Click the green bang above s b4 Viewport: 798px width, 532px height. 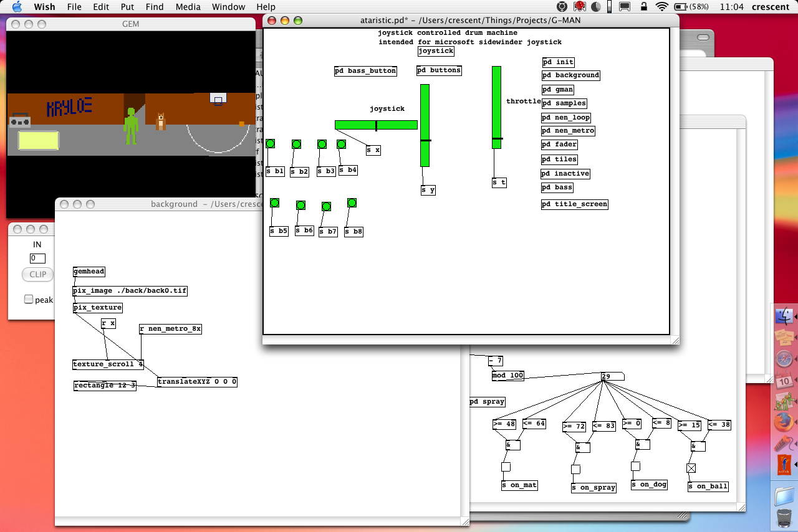tap(341, 144)
